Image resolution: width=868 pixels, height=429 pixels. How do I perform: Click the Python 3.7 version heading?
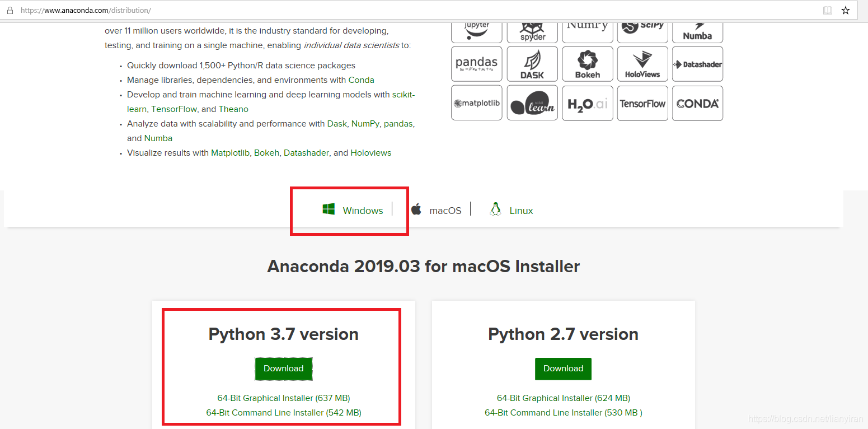[x=284, y=334]
